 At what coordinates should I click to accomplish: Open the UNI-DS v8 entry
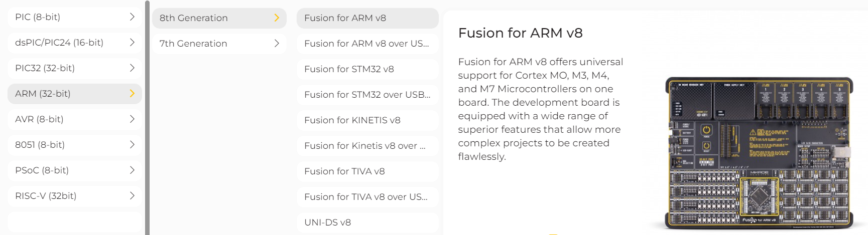coord(367,222)
